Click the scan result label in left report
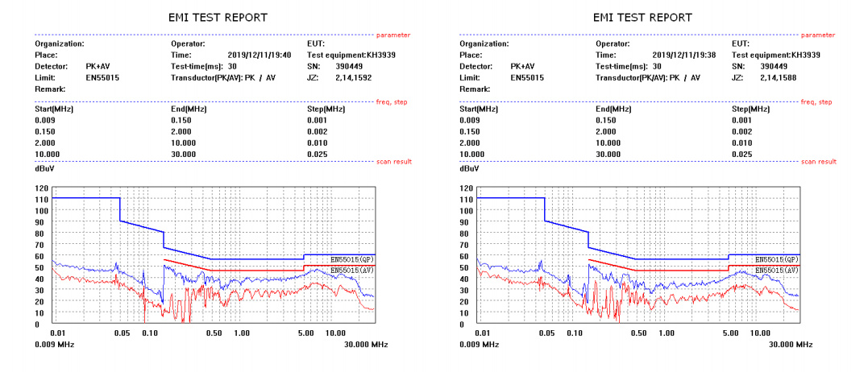The width and height of the screenshot is (868, 372). [393, 162]
